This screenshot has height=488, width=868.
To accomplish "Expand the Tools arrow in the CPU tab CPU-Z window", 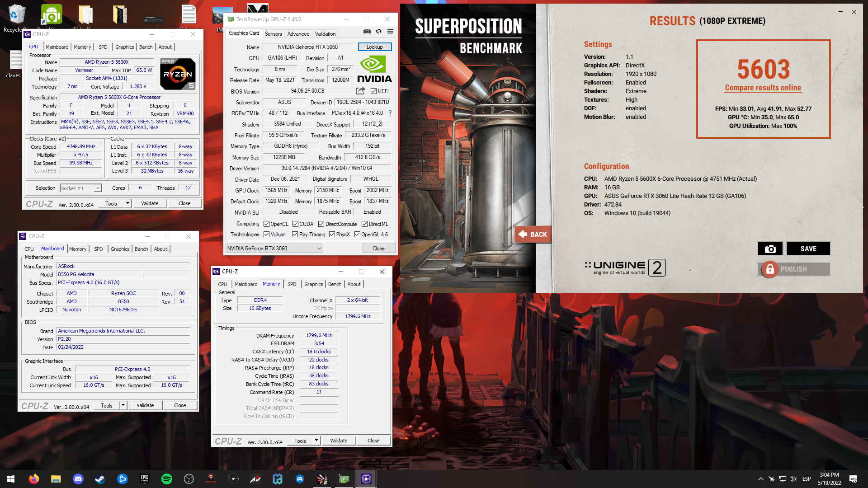I will pyautogui.click(x=127, y=203).
